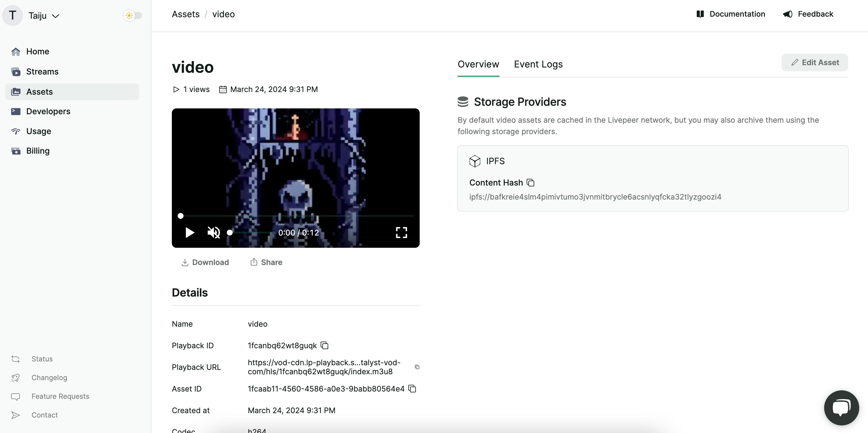This screenshot has width=868, height=433.
Task: Click the Created at value March 24, 2024
Action: 291,411
